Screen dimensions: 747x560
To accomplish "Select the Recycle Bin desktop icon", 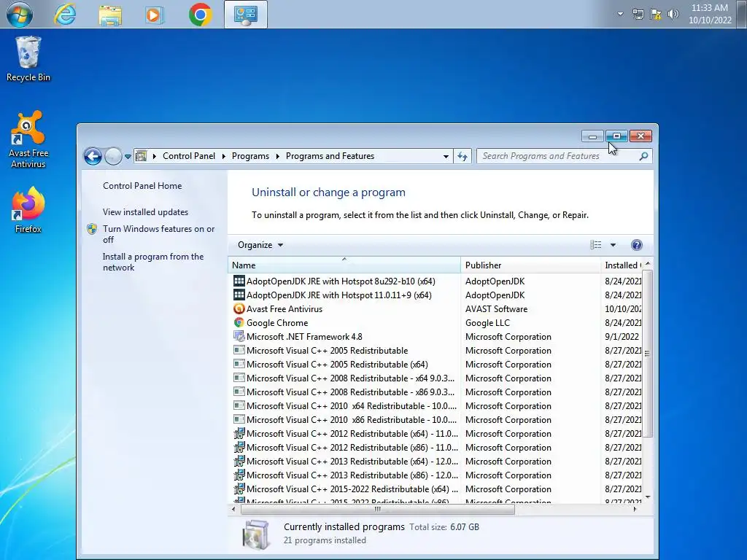I will point(28,60).
